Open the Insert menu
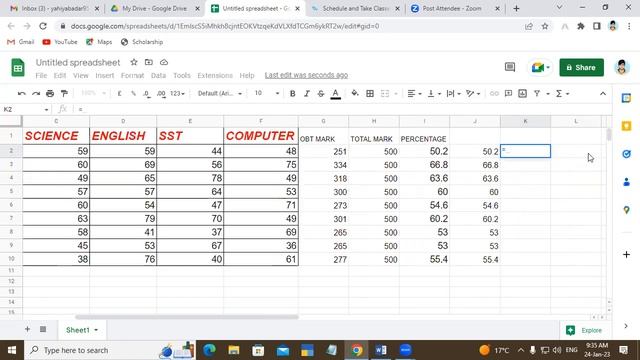The width and height of the screenshot is (640, 360). click(104, 76)
